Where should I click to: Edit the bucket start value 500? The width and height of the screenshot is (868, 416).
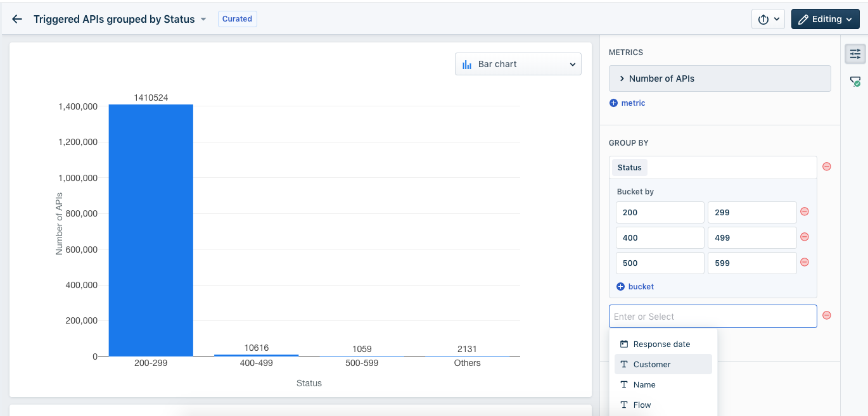(x=660, y=263)
